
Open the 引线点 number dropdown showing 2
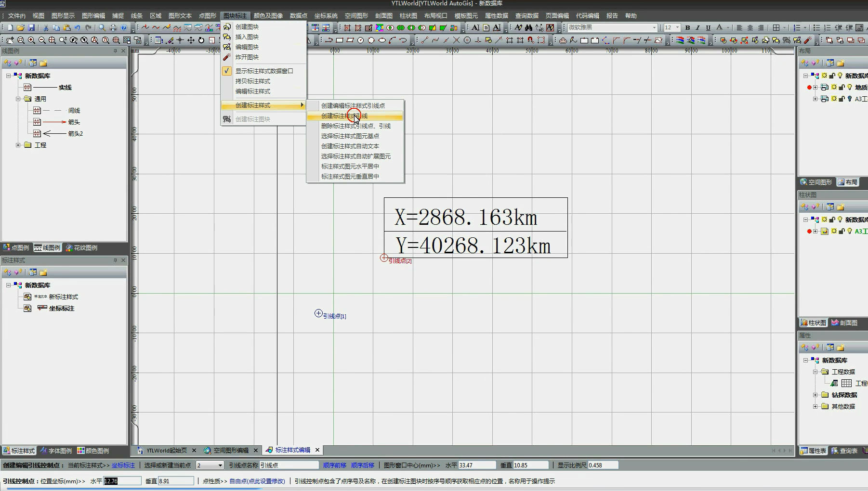click(220, 465)
